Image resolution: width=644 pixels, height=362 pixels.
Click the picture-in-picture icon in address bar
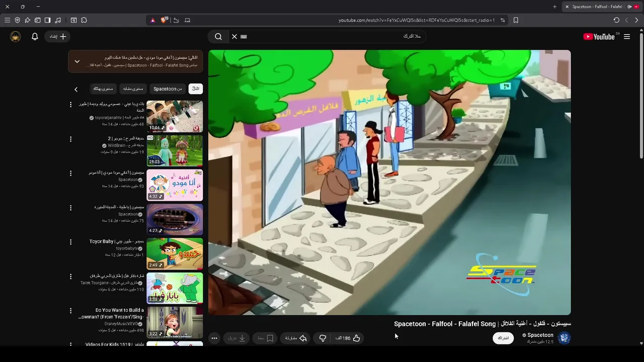tap(188, 20)
